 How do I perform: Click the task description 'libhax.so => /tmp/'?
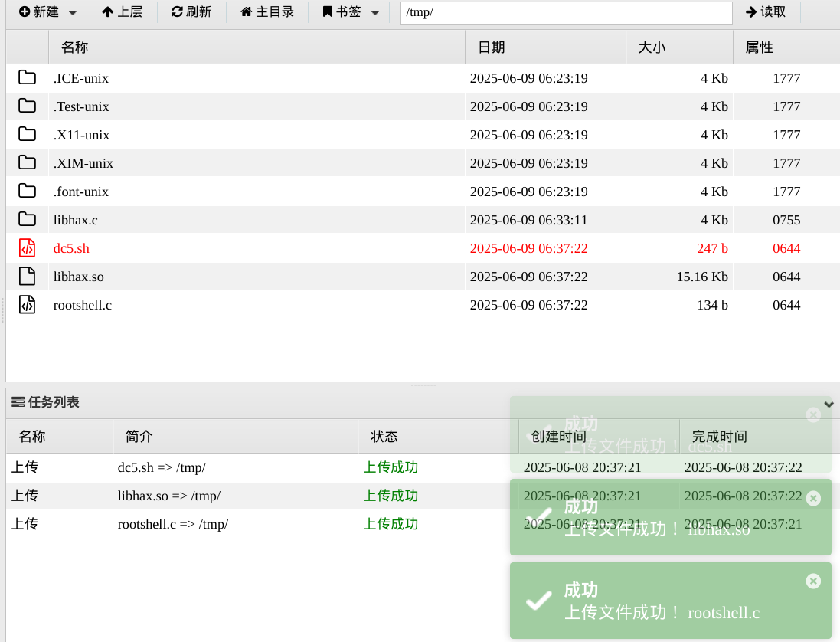169,496
